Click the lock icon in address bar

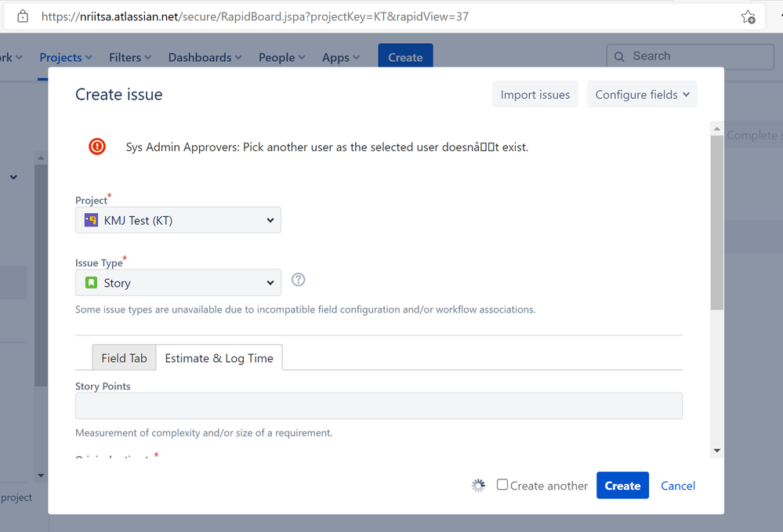click(23, 16)
